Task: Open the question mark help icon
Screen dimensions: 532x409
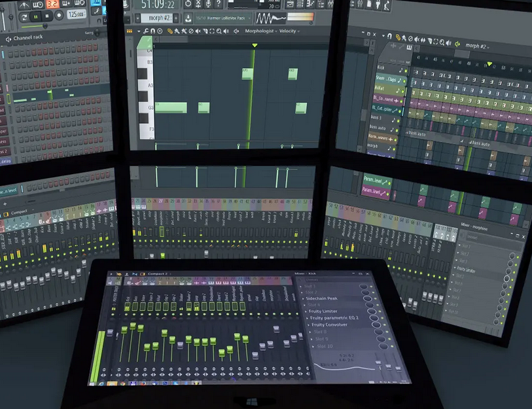Action: pyautogui.click(x=219, y=4)
